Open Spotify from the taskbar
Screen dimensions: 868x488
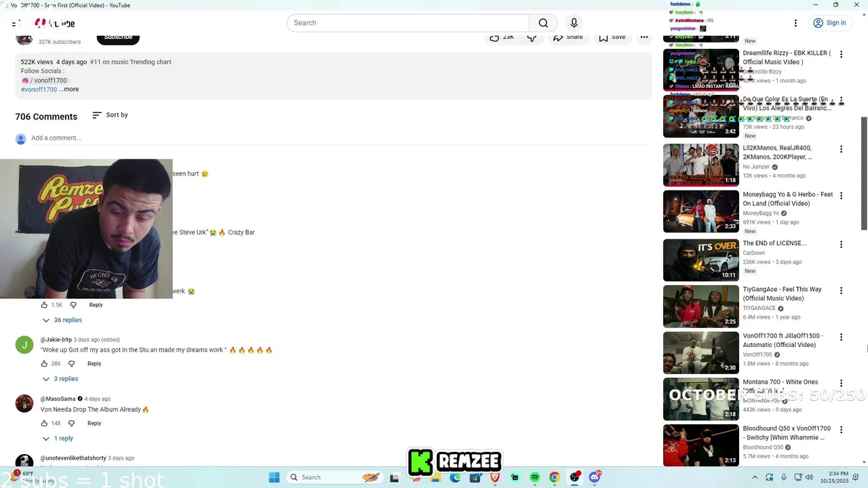point(534,478)
